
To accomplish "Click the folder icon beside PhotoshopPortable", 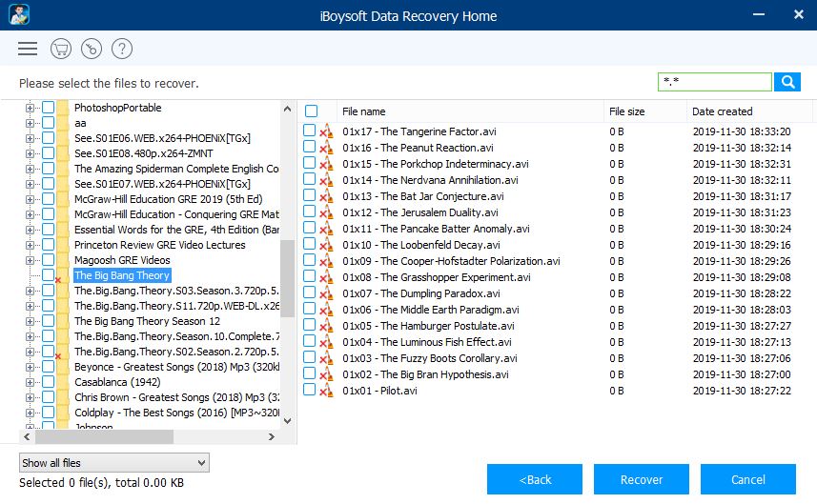I will pyautogui.click(x=63, y=108).
